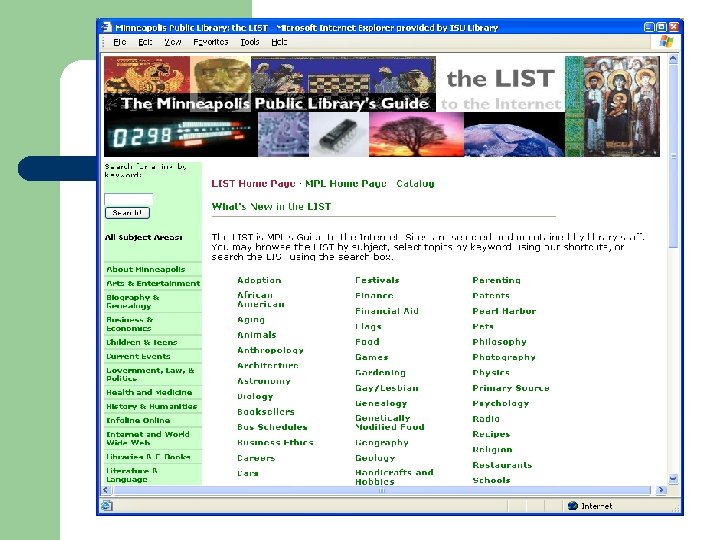Viewport: 720px width, 540px height.
Task: Open Business & Economics subject area
Action: (x=130, y=324)
